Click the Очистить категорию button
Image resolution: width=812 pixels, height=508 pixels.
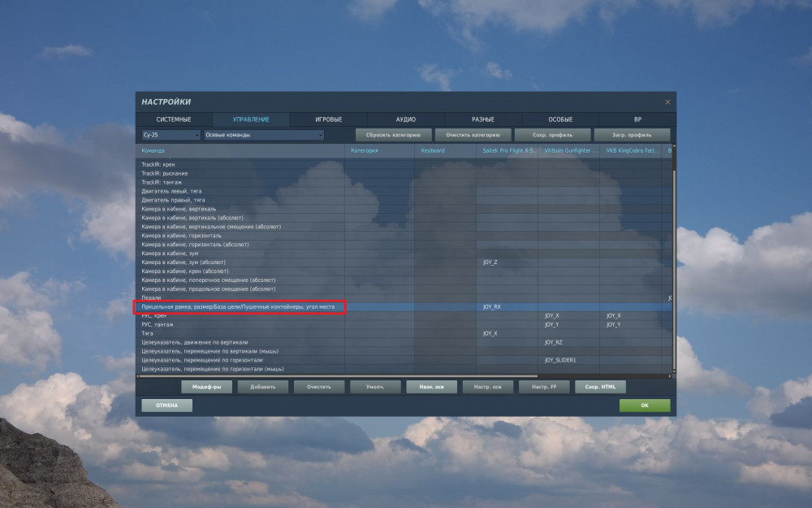click(x=473, y=135)
